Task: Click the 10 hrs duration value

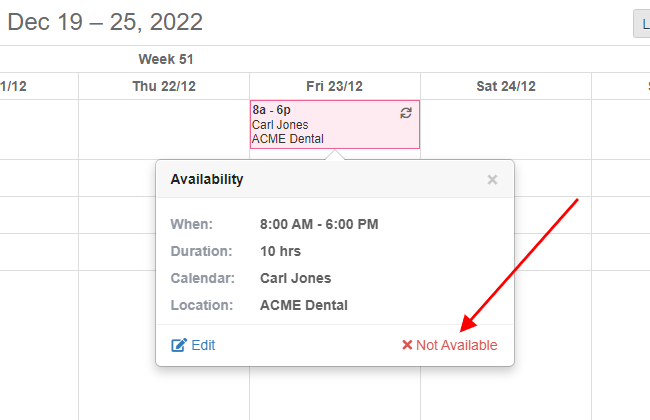Action: tap(280, 251)
